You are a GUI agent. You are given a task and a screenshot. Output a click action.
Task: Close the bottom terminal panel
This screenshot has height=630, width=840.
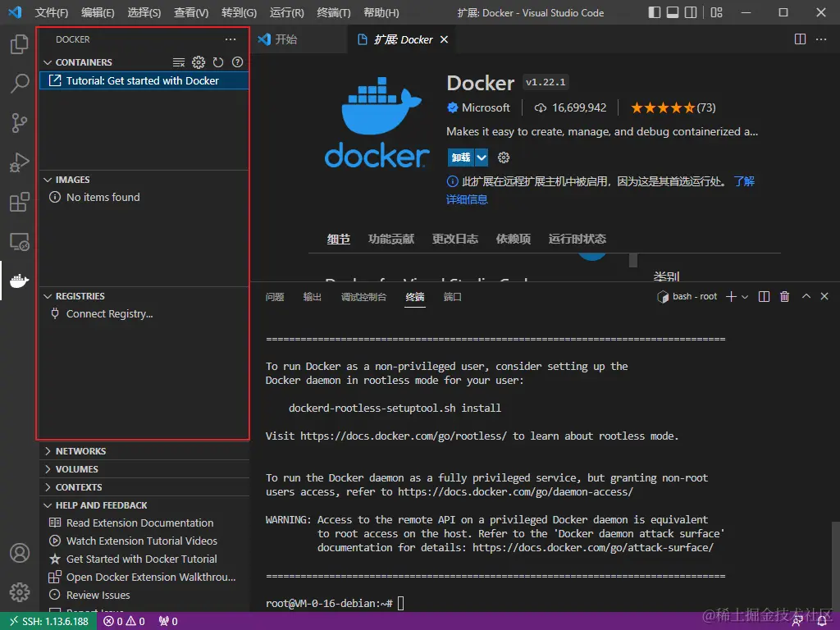(824, 296)
